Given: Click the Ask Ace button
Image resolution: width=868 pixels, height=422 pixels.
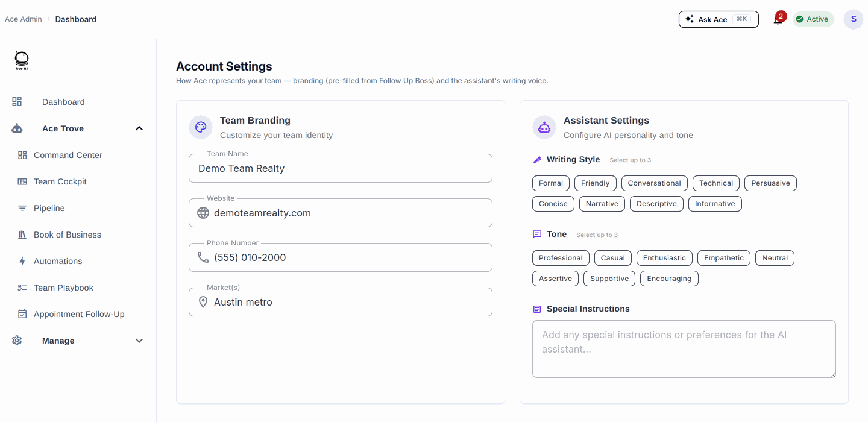Looking at the screenshot, I should 719,19.
